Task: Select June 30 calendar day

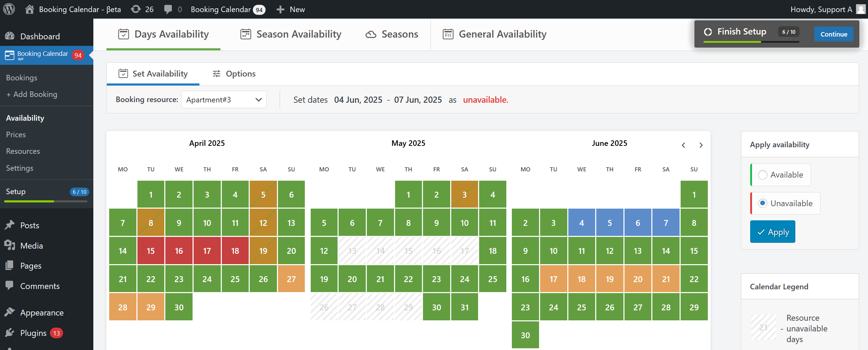Action: point(525,335)
